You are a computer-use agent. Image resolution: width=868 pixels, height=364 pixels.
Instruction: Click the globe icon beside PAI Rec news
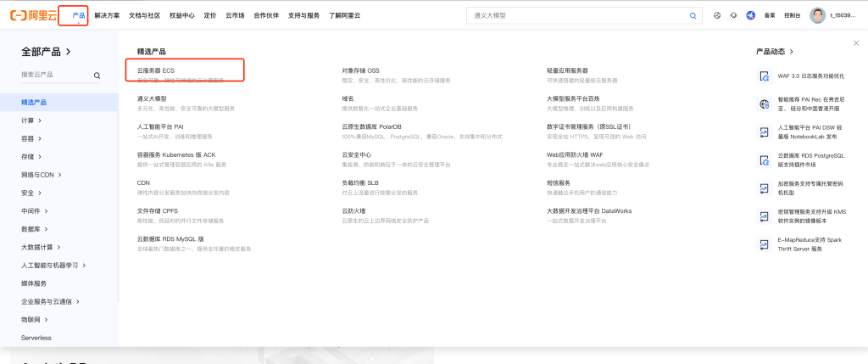tap(763, 104)
